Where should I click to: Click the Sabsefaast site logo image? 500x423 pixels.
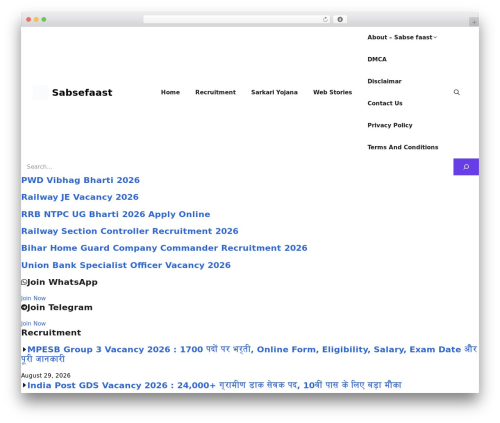coord(40,92)
